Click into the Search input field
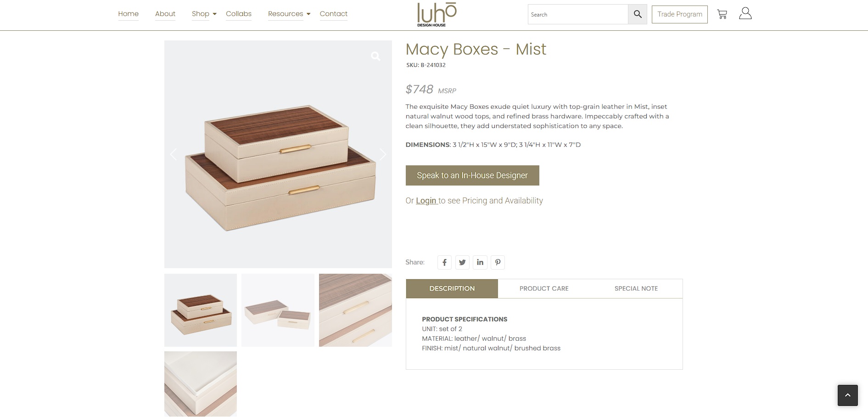 [578, 14]
